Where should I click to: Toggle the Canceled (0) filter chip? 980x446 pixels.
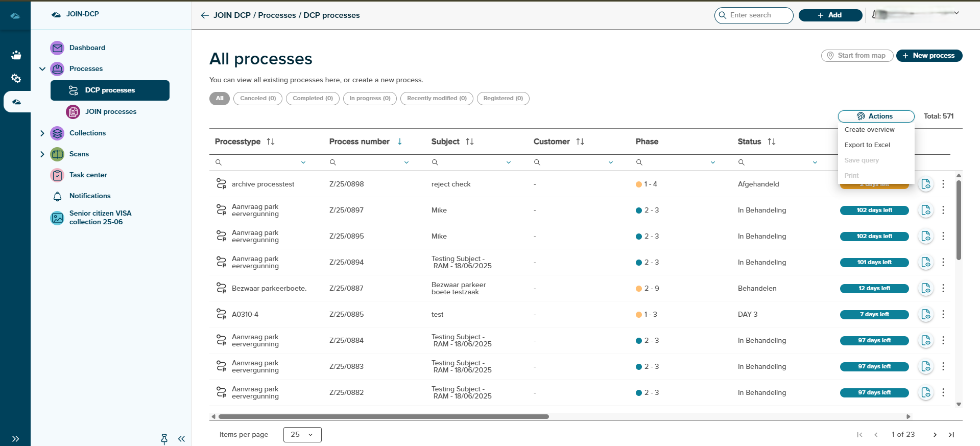point(258,98)
